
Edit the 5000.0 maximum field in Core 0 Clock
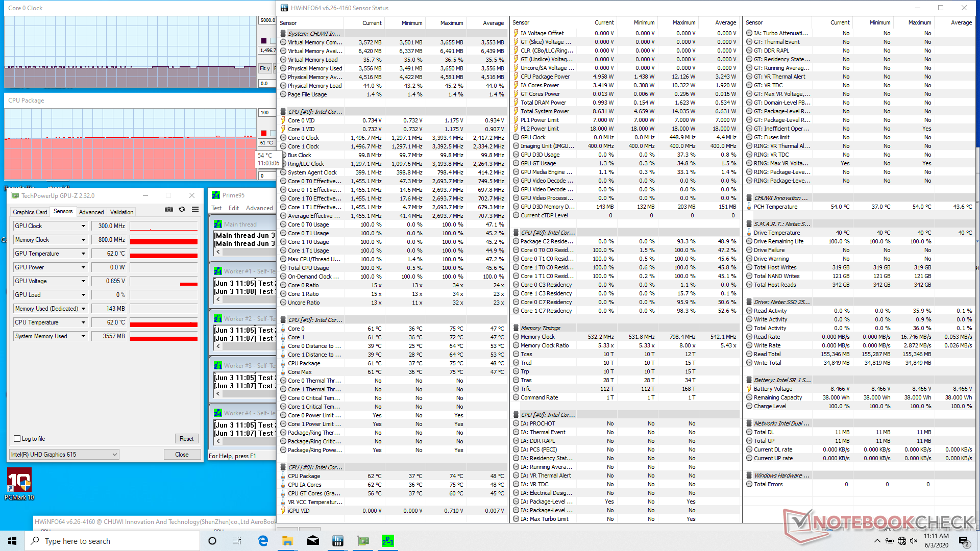267,20
